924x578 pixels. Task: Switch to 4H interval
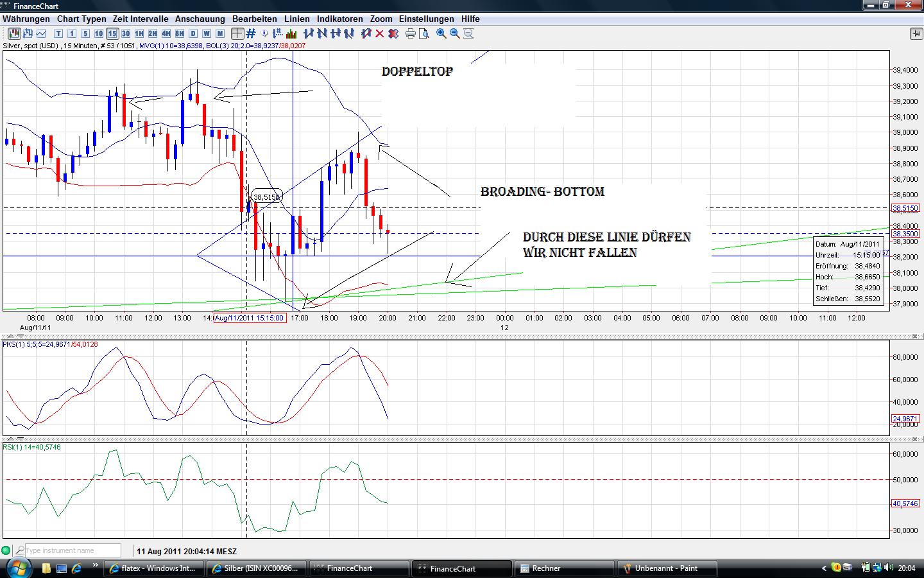[x=166, y=33]
